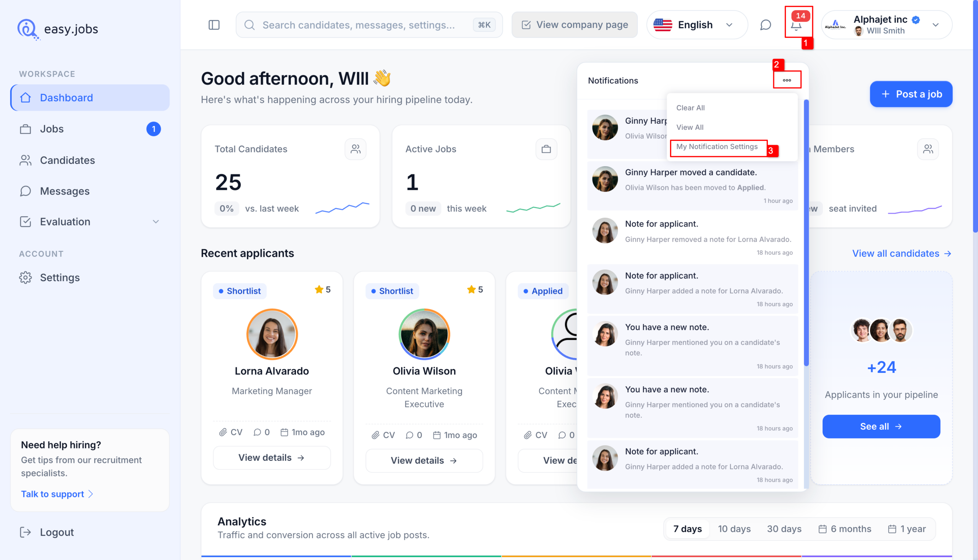Click the Total Candidates people icon
Image resolution: width=978 pixels, height=560 pixels.
(355, 149)
